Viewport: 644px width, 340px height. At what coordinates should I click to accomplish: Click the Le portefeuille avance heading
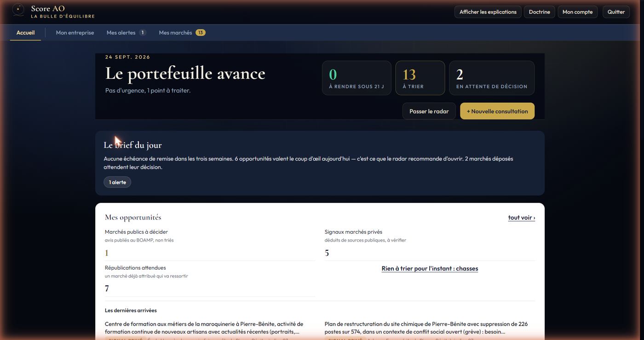(185, 73)
